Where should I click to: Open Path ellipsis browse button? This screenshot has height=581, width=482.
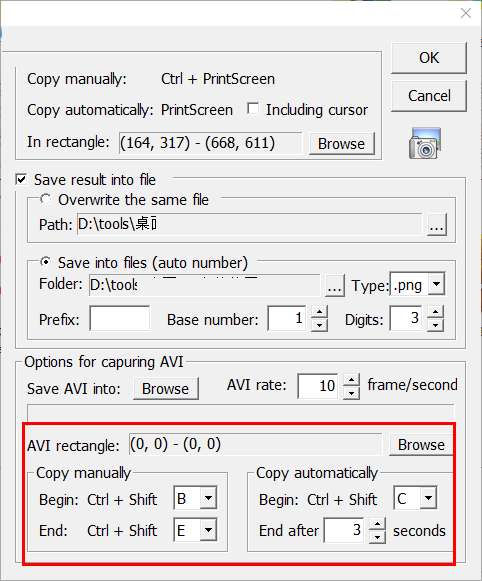point(437,225)
